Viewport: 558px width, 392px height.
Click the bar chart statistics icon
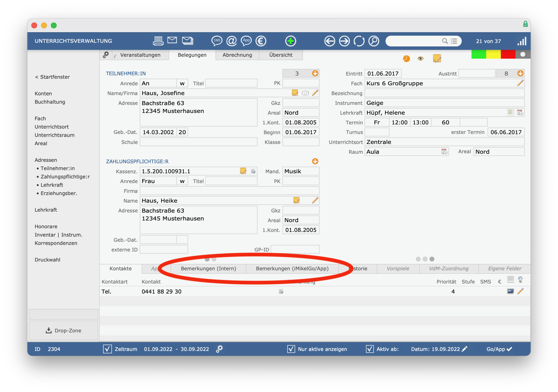click(522, 41)
